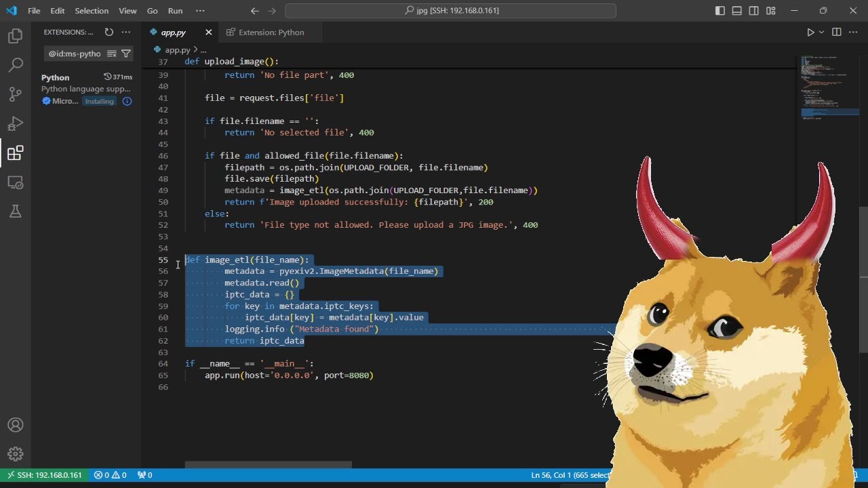Click the forwarded ports status item
Viewport: 868px width, 488px height.
pos(144,475)
